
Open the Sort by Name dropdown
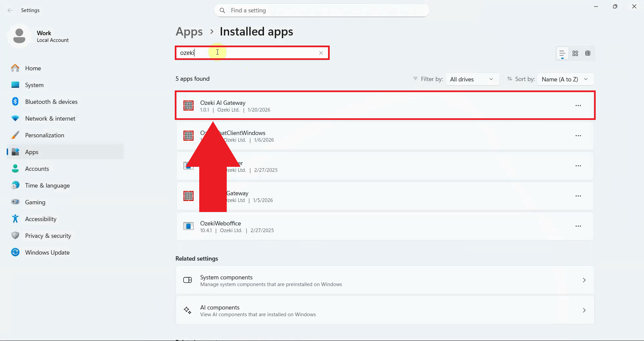click(565, 79)
